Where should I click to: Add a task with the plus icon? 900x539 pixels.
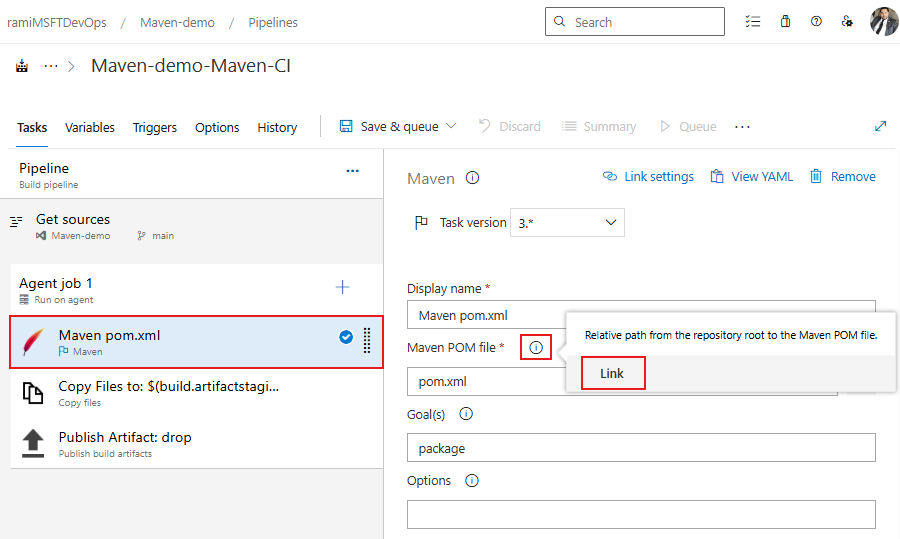point(343,288)
